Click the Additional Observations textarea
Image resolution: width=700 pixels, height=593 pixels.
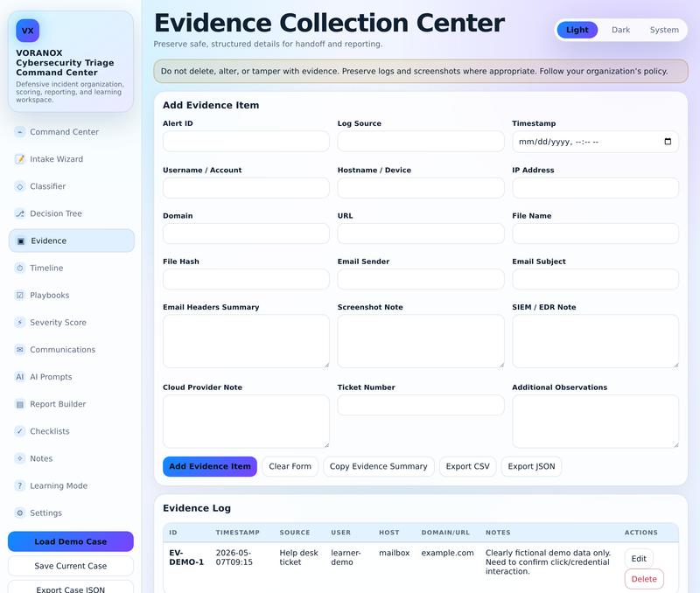pos(596,422)
